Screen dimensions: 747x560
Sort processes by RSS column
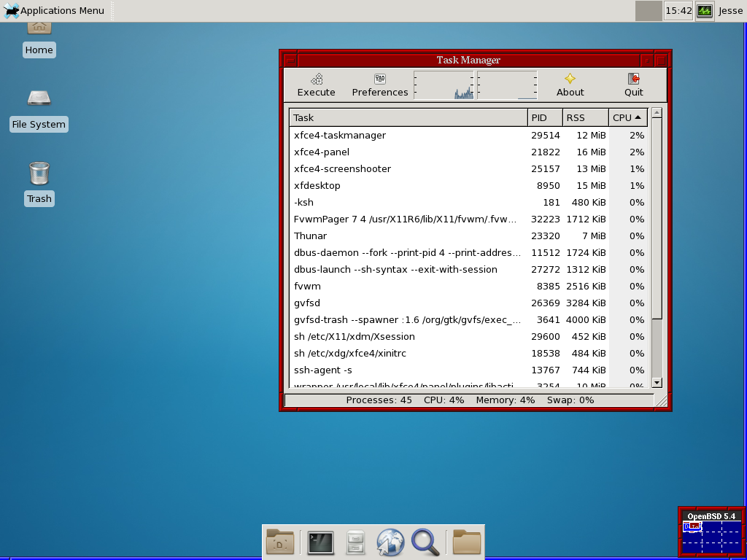coord(586,117)
